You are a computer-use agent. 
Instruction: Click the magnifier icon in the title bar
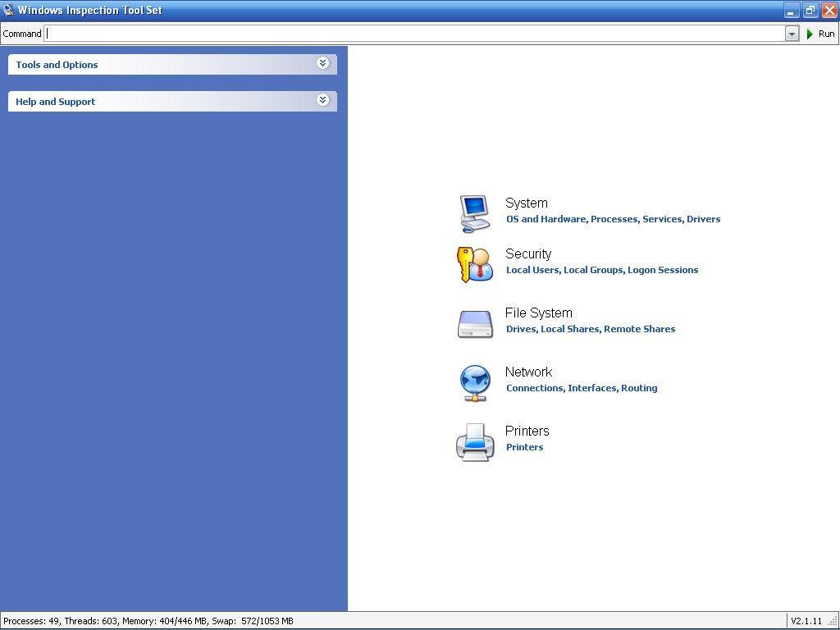pyautogui.click(x=8, y=10)
